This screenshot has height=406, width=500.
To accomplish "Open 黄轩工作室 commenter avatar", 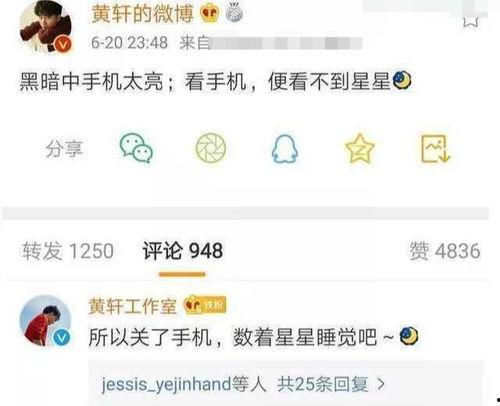I will click(45, 321).
